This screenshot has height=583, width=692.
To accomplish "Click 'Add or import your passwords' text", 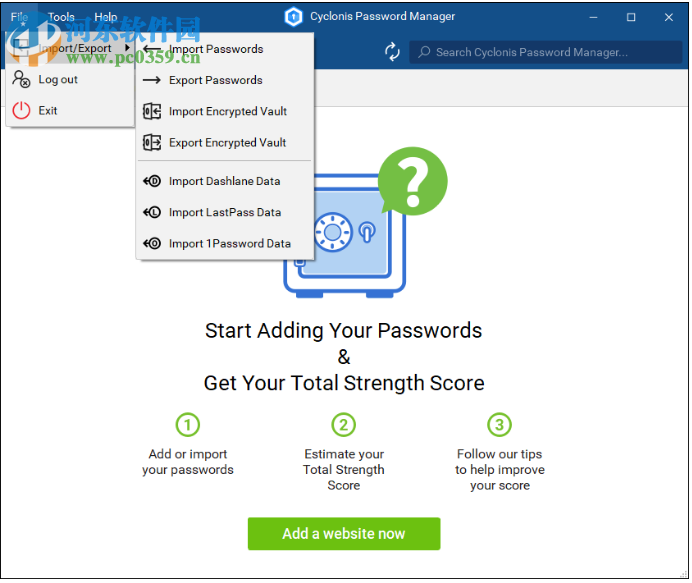I will click(x=188, y=462).
